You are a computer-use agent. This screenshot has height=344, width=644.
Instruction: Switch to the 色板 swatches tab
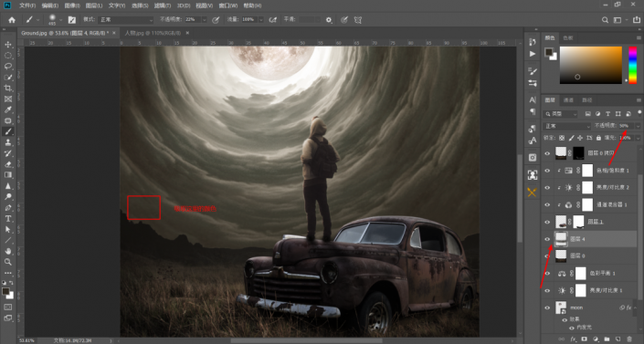click(568, 37)
